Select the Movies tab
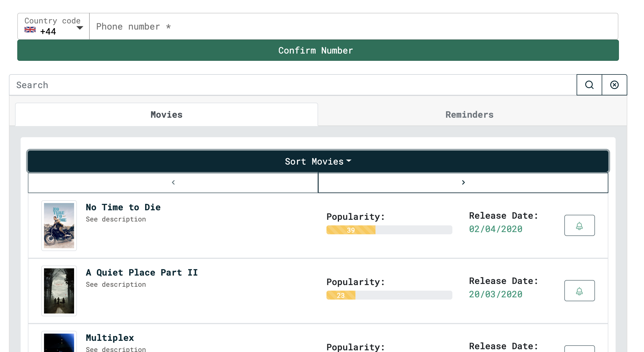This screenshot has height=352, width=644. [167, 115]
